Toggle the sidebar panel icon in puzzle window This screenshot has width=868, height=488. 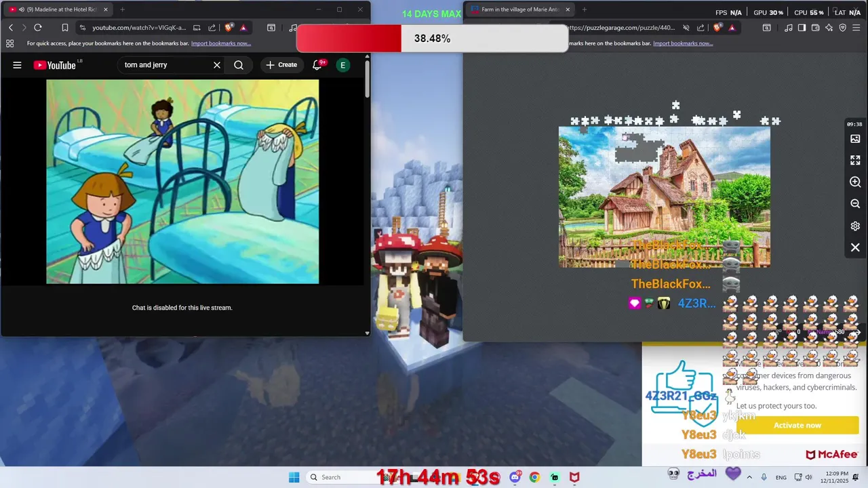802,28
